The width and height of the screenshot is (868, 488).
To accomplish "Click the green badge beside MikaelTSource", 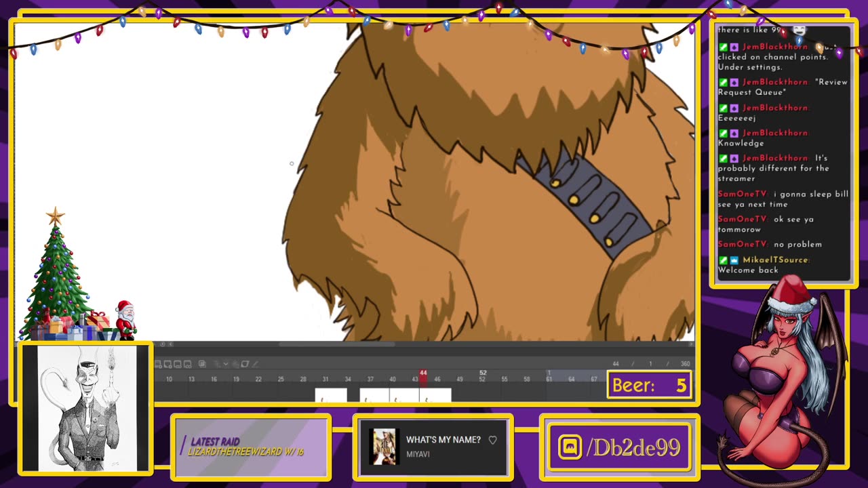I will point(723,260).
